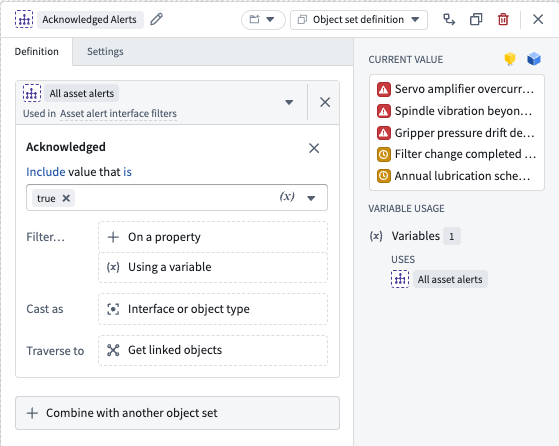
Task: Click the variable (x) icon in value field
Action: coord(287,196)
